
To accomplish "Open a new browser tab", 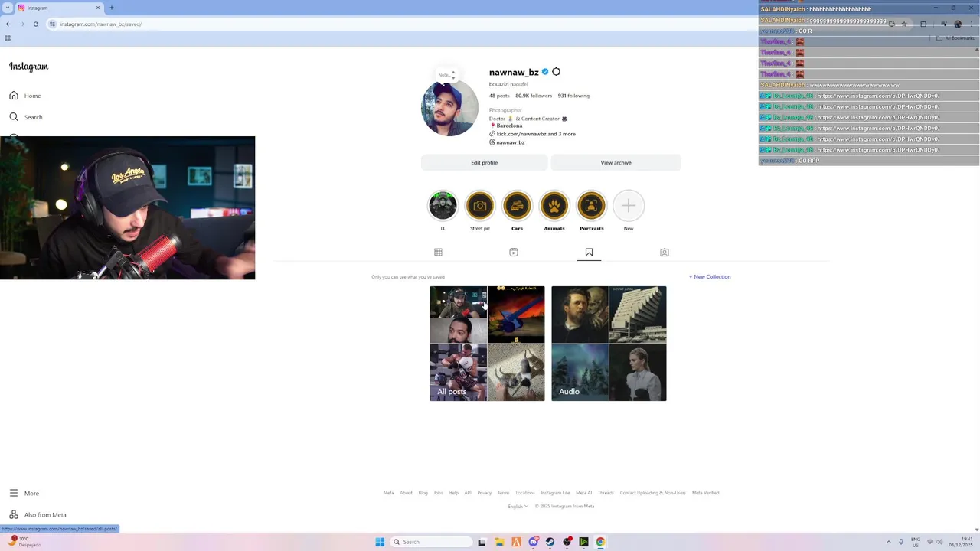I will point(112,8).
